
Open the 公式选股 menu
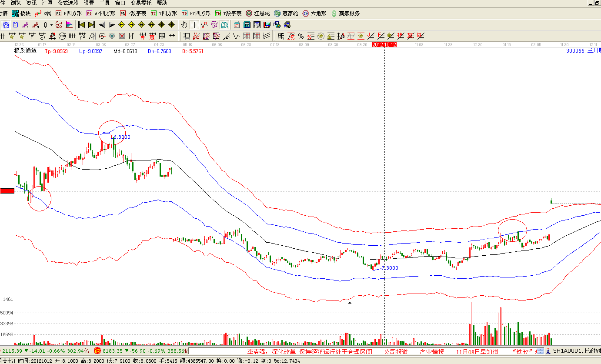point(68,3)
